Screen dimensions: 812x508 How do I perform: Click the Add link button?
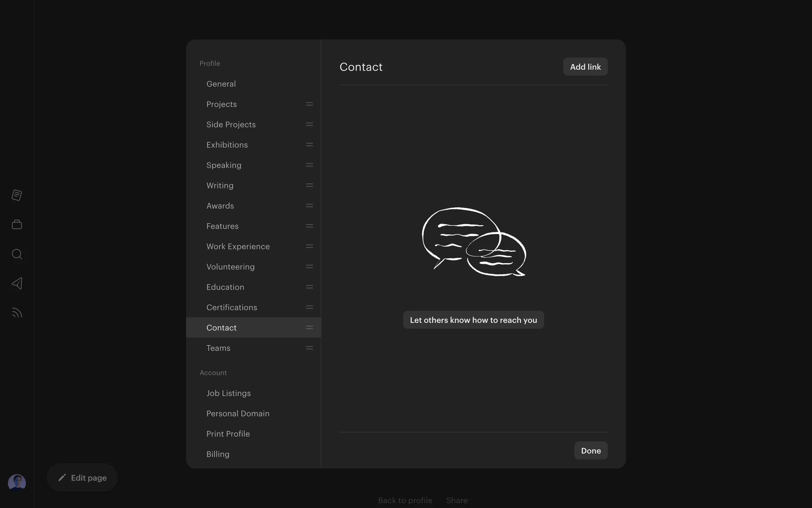tap(585, 67)
